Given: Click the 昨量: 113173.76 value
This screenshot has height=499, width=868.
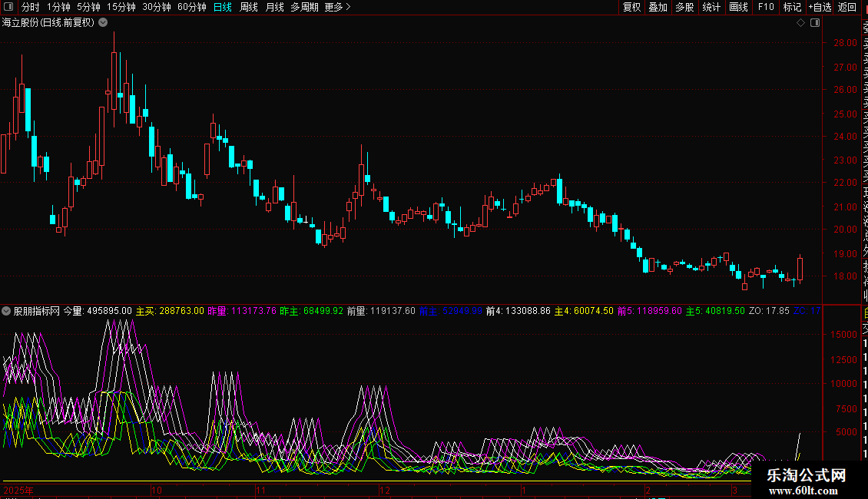Looking at the screenshot, I should click(242, 311).
